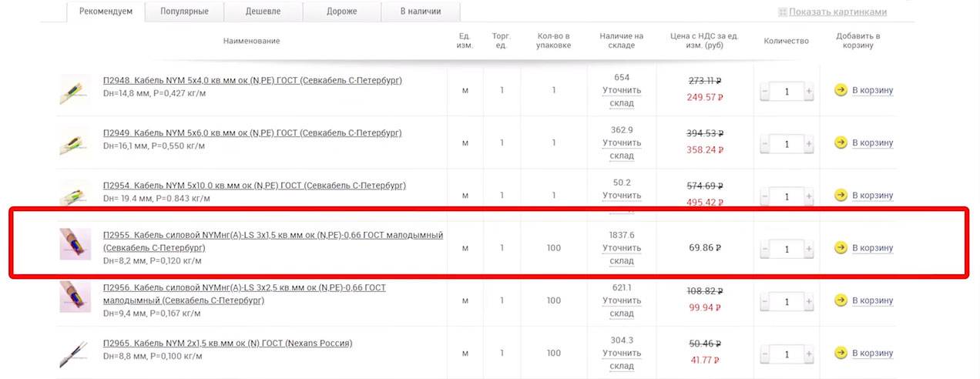This screenshot has width=980, height=379.
Task: Open the Дороже sorting tab
Action: point(342,12)
